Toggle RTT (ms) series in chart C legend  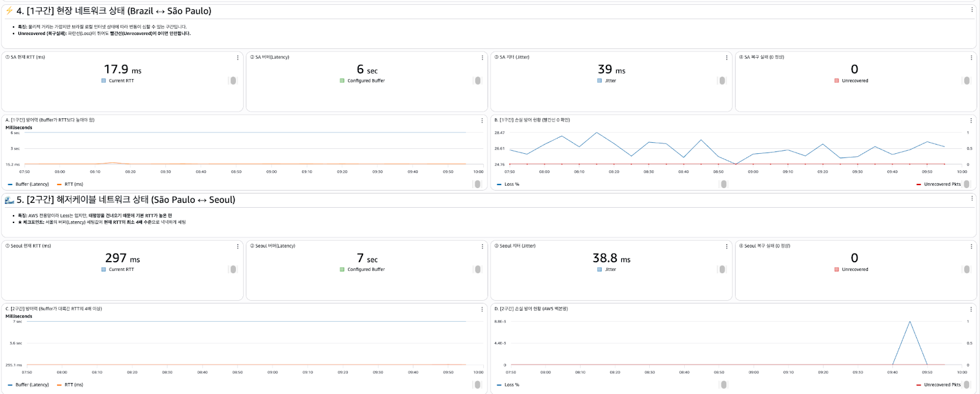[x=73, y=385]
